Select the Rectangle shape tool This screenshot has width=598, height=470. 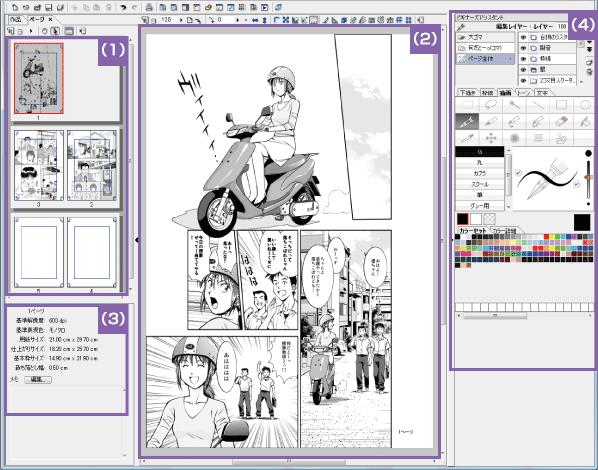tap(561, 105)
